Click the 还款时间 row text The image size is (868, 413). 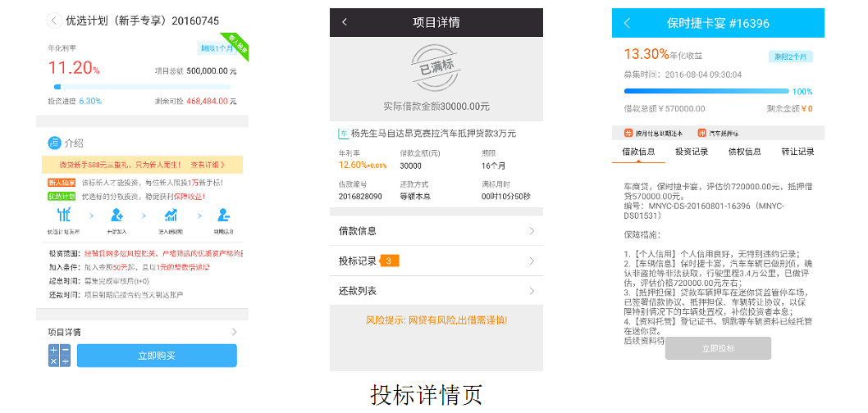(x=116, y=295)
